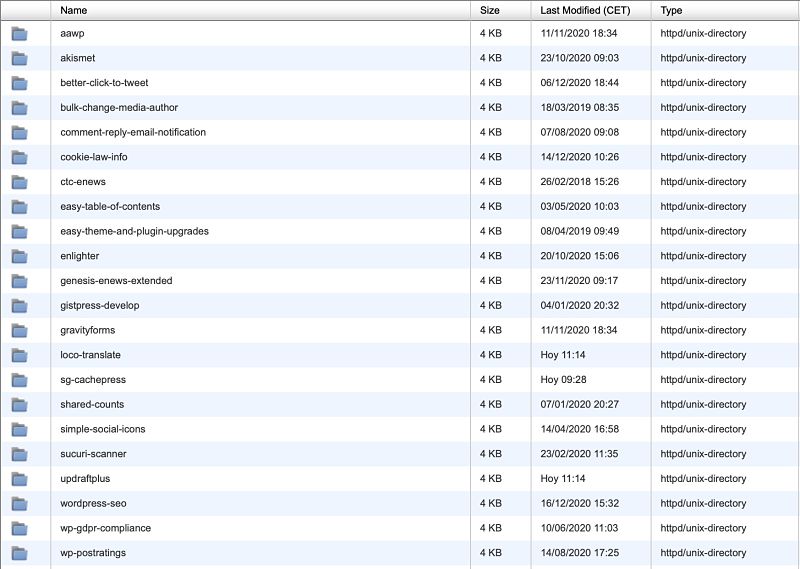Click date 14/08/2020 17:25
This screenshot has width=800, height=569.
pyautogui.click(x=580, y=553)
